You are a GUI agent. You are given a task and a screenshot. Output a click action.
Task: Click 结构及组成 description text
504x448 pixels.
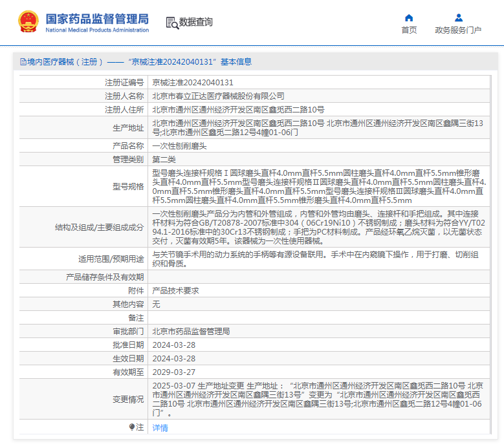(318, 228)
